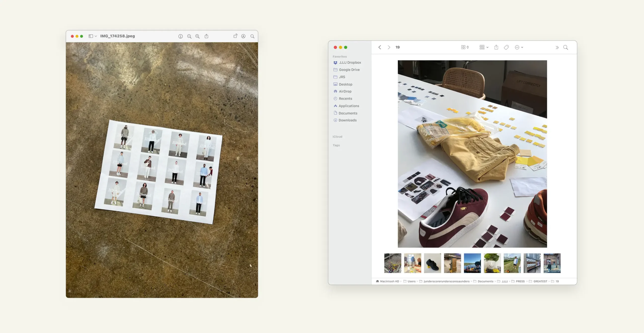
Task: Open the Markup tool in Preview
Action: (243, 36)
